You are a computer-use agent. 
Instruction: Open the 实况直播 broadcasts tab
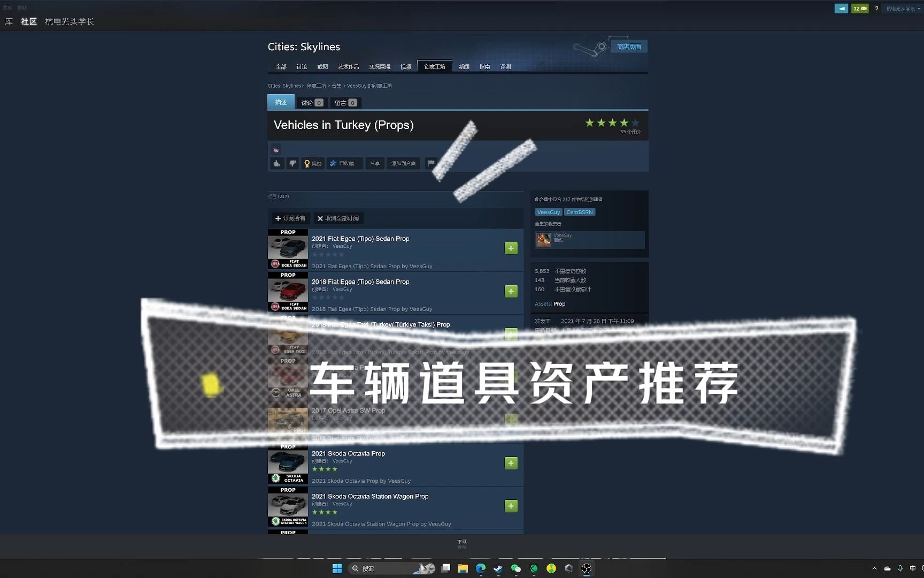tap(379, 66)
